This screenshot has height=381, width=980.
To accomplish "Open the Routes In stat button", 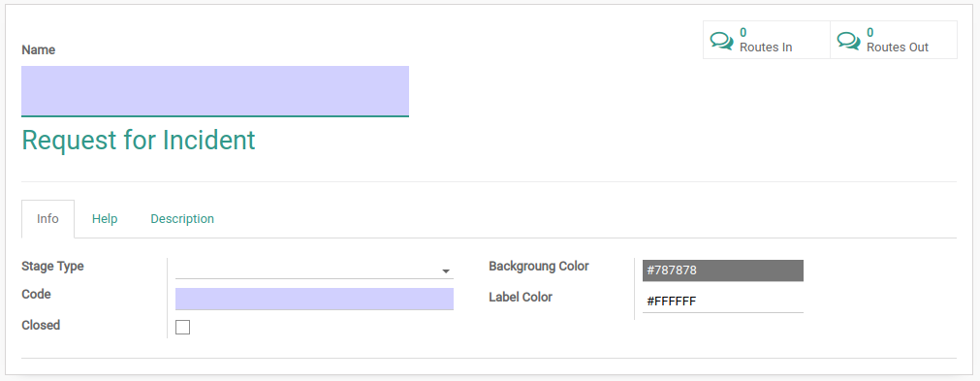I will click(x=767, y=40).
